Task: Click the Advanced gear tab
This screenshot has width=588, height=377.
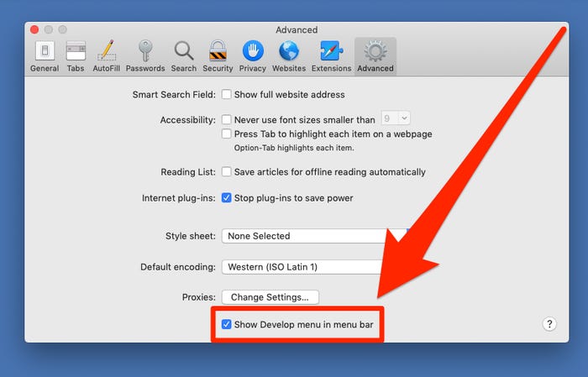Action: point(375,55)
